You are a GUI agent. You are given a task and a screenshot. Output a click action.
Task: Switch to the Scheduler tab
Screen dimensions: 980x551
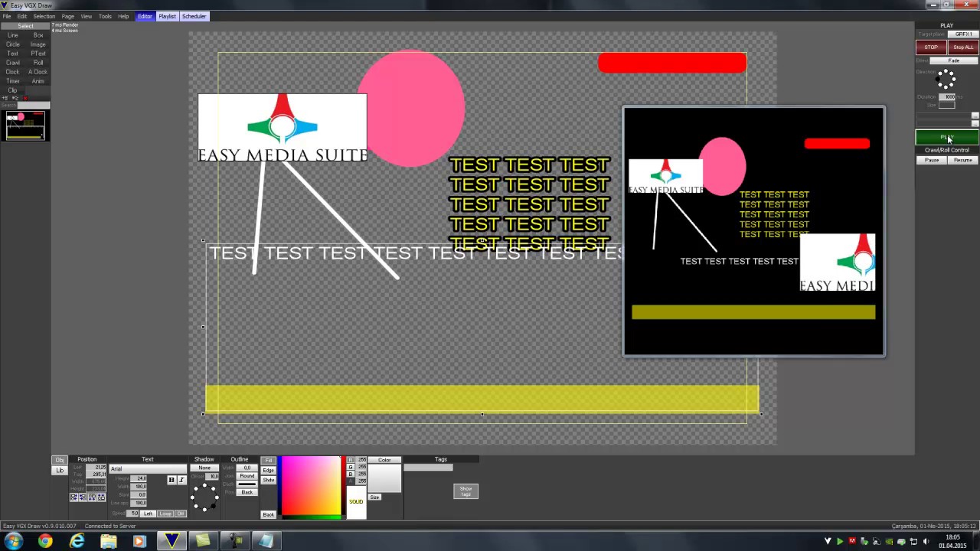[x=194, y=16]
